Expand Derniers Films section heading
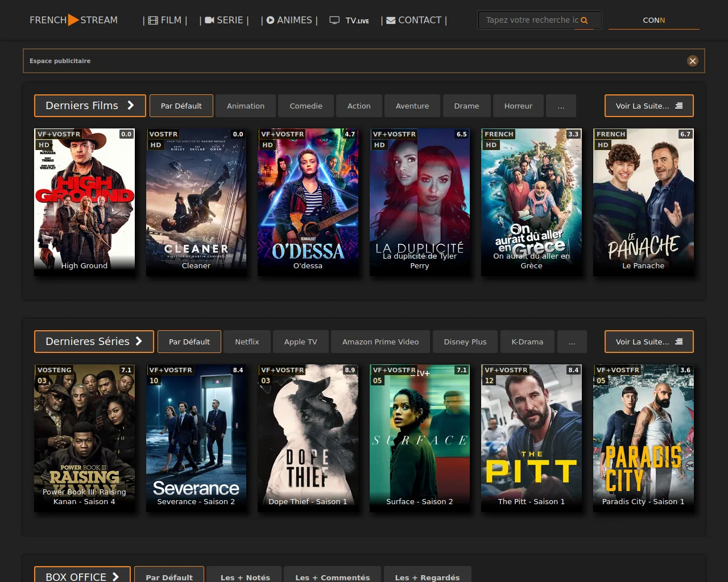The height and width of the screenshot is (582, 728). [x=90, y=106]
